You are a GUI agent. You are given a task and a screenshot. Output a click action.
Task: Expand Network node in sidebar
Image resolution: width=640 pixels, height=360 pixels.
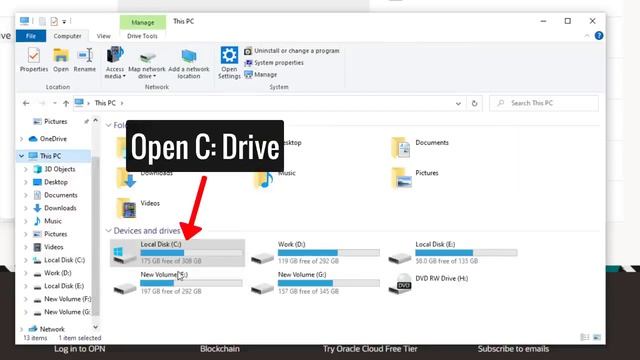pyautogui.click(x=22, y=329)
